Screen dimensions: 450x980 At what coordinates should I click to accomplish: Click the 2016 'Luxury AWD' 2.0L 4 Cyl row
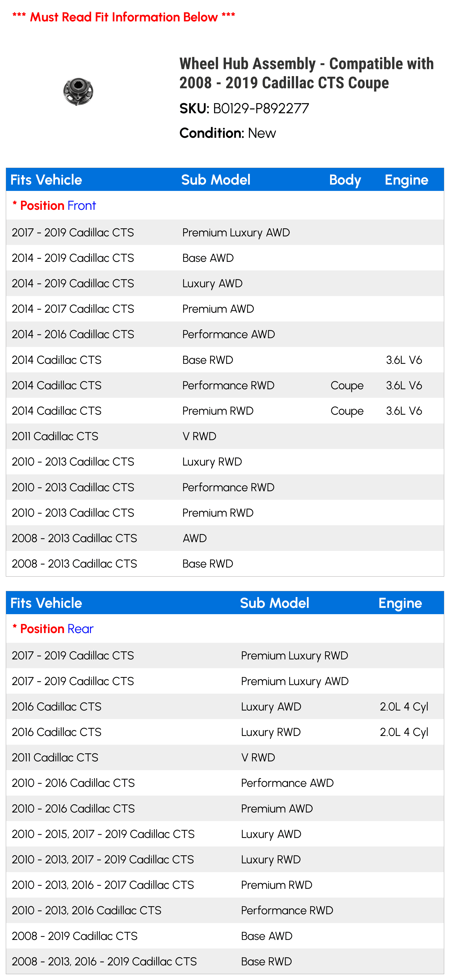(225, 706)
